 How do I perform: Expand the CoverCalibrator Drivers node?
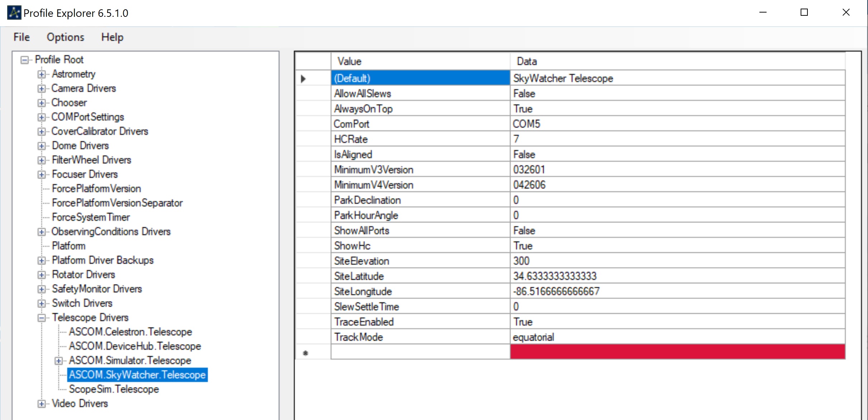[42, 131]
